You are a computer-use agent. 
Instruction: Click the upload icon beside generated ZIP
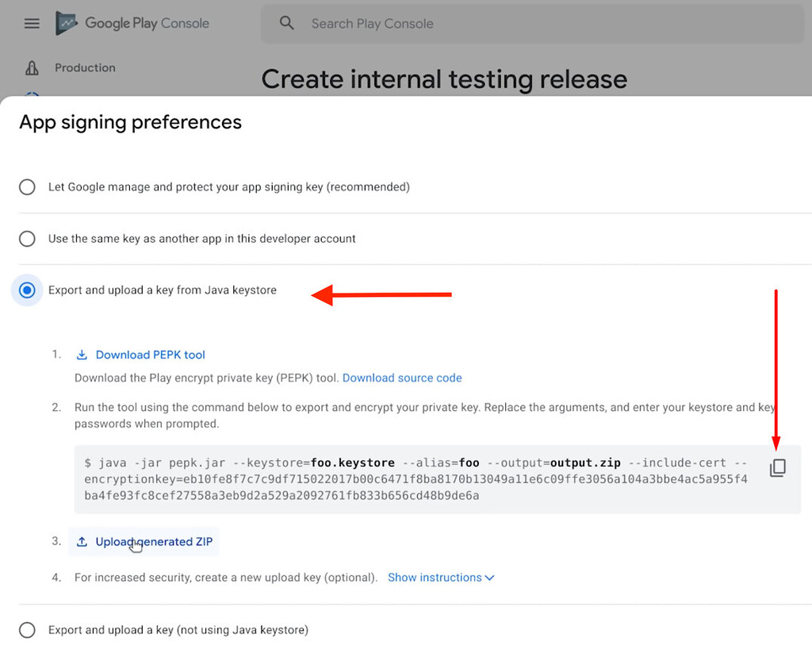click(x=82, y=542)
